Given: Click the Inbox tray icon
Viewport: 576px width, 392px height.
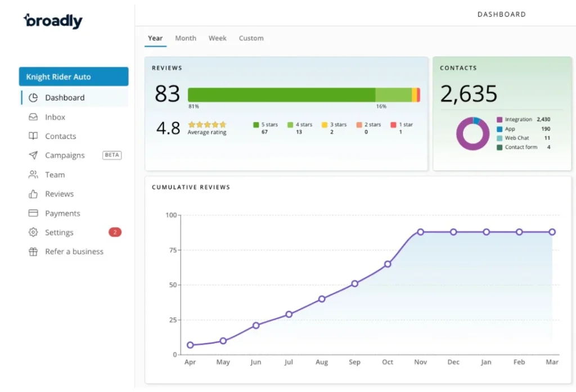Looking at the screenshot, I should tap(33, 117).
